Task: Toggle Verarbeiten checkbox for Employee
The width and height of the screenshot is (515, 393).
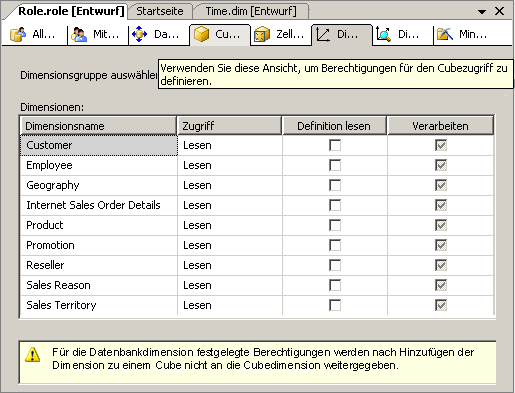Action: coord(441,165)
